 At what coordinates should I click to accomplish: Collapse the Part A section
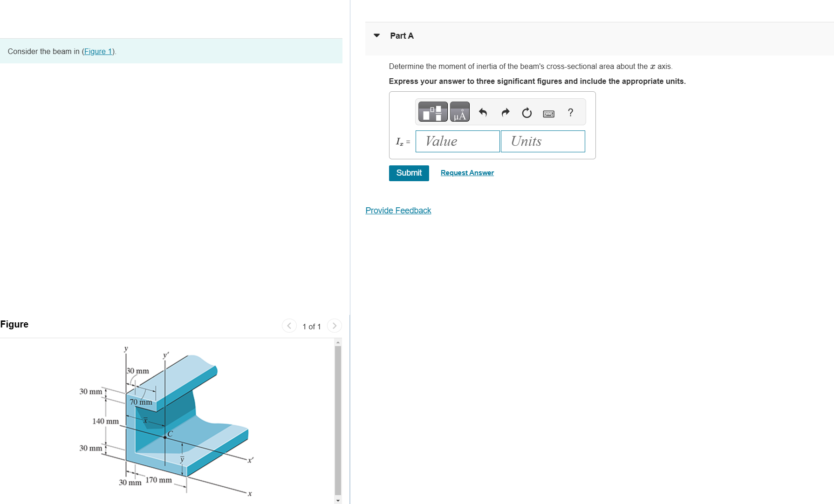click(x=376, y=35)
